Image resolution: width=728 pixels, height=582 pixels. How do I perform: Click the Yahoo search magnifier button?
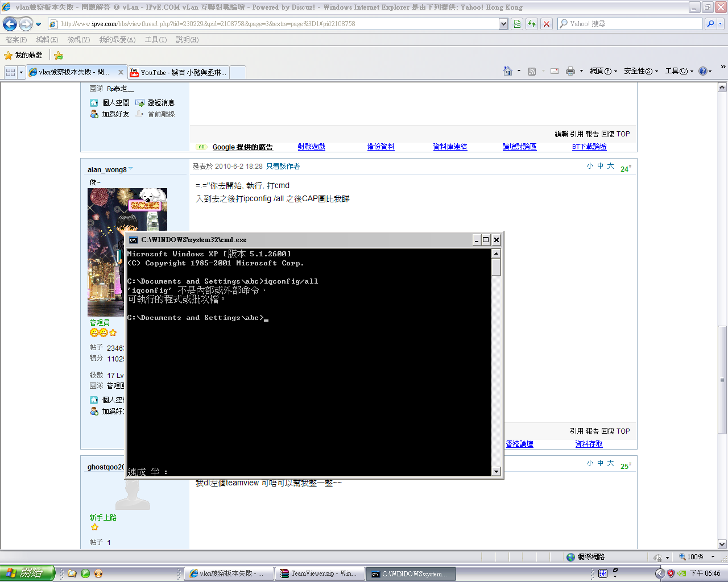710,24
